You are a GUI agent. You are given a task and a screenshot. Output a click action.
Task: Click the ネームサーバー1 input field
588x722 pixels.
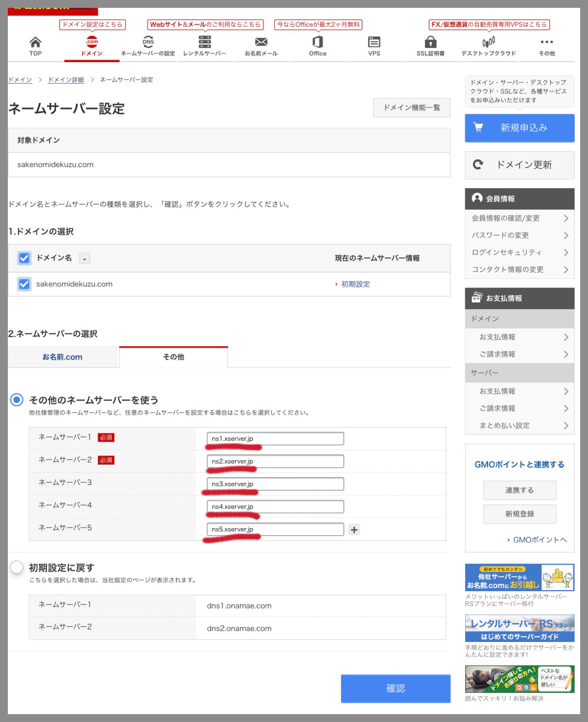click(275, 439)
